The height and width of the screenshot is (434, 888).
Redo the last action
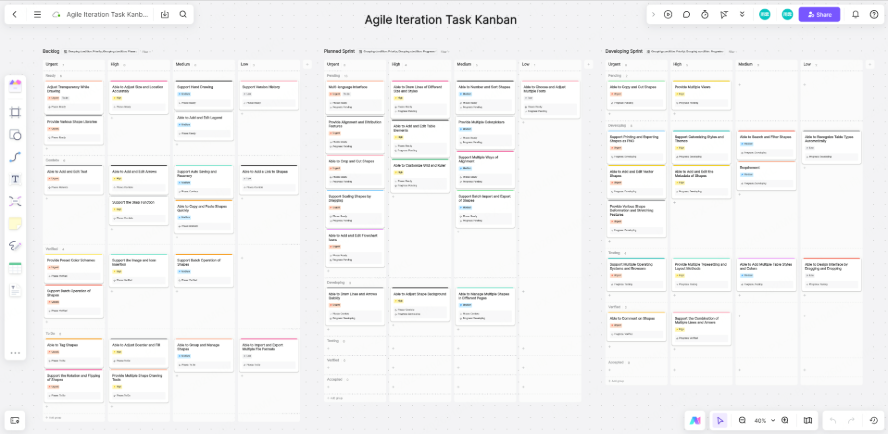click(851, 420)
